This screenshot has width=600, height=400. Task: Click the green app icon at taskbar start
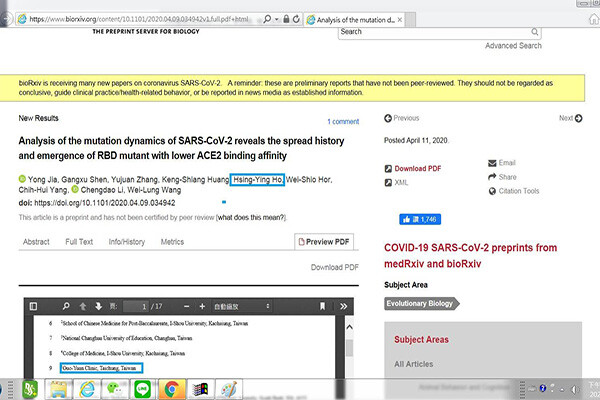click(29, 389)
